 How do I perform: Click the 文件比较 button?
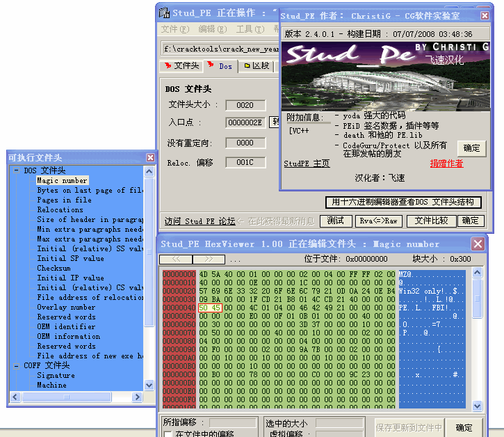click(432, 221)
